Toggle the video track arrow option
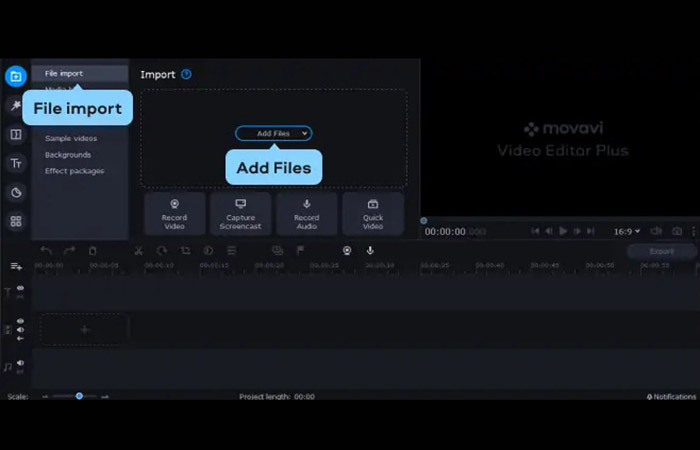This screenshot has width=700, height=450. (20, 339)
